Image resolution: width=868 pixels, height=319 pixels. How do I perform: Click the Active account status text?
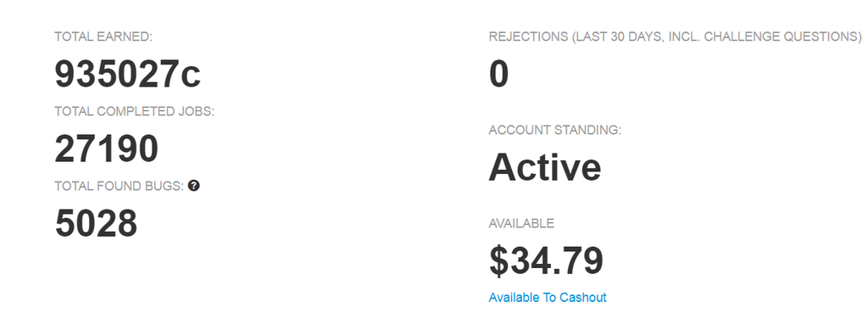click(x=545, y=167)
